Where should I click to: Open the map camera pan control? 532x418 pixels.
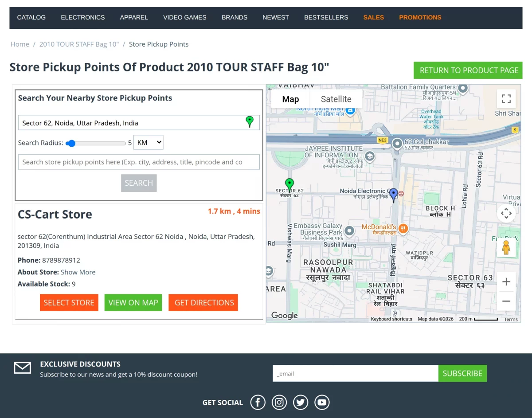(506, 213)
